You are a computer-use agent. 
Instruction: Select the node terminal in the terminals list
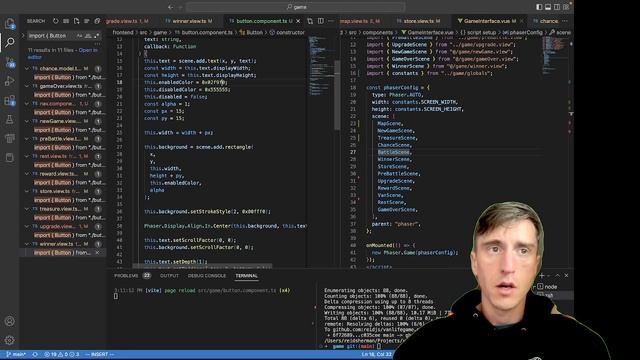point(548,287)
